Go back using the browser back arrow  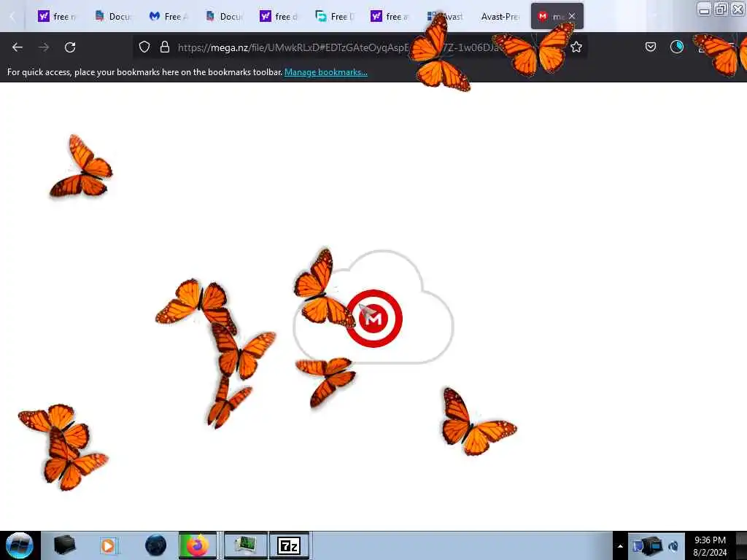tap(18, 47)
